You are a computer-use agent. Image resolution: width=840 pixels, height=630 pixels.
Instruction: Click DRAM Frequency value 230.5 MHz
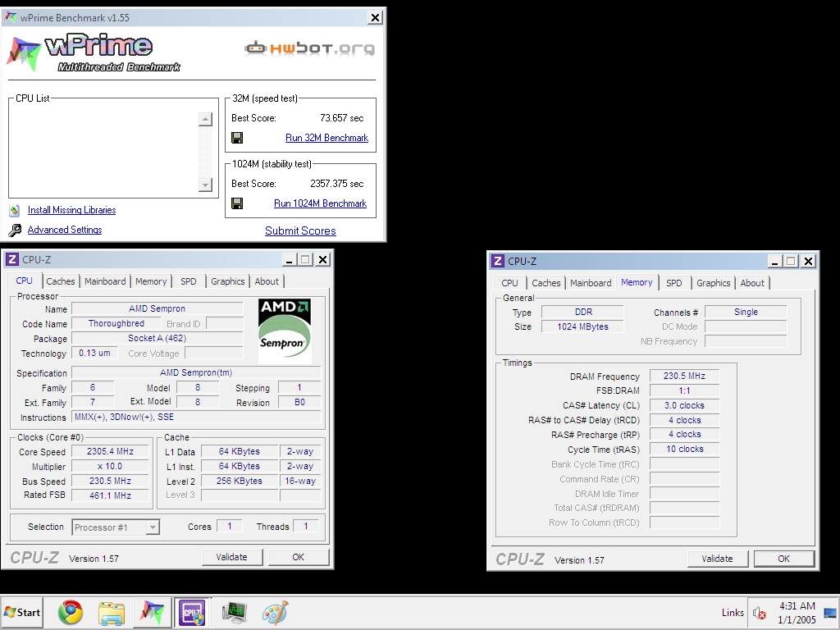click(685, 376)
